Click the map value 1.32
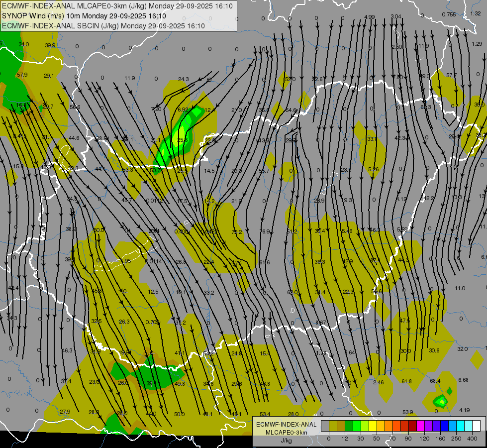This screenshot has height=448, width=487. [476, 13]
